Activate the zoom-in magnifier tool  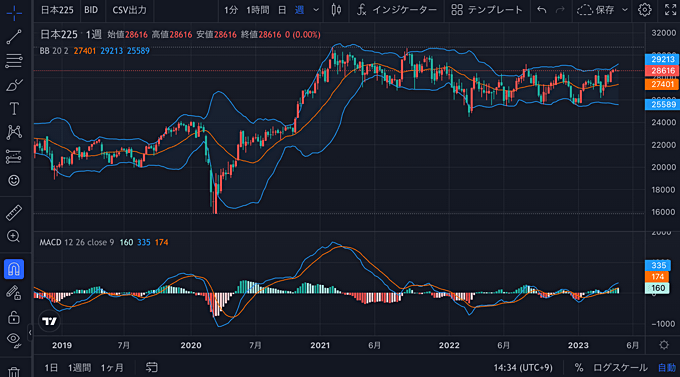[14, 236]
